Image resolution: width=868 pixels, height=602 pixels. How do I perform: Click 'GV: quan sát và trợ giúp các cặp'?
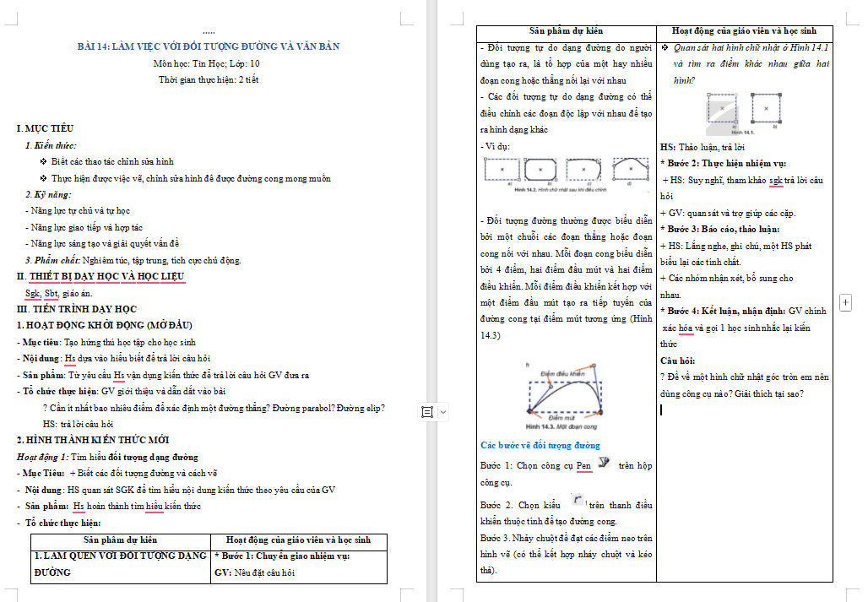click(x=727, y=213)
